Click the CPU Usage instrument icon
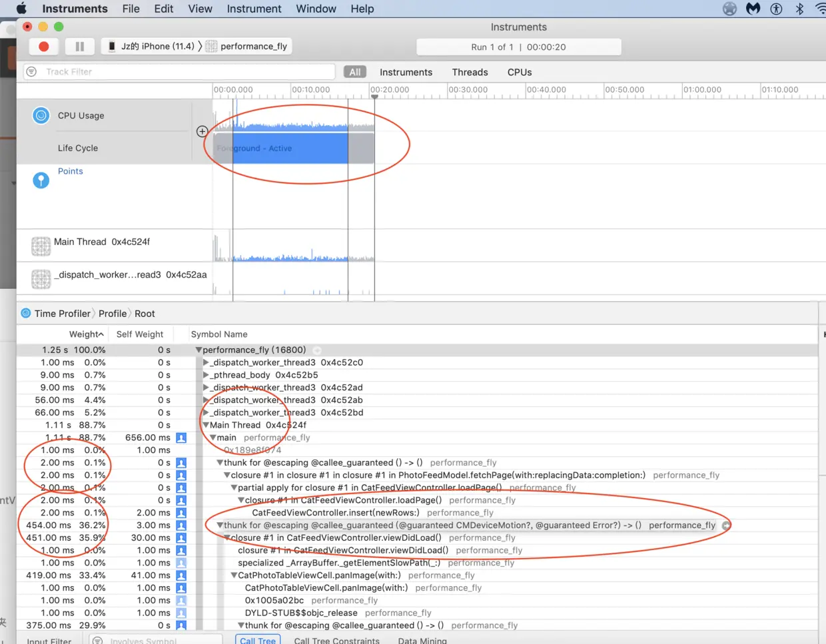 [x=41, y=115]
